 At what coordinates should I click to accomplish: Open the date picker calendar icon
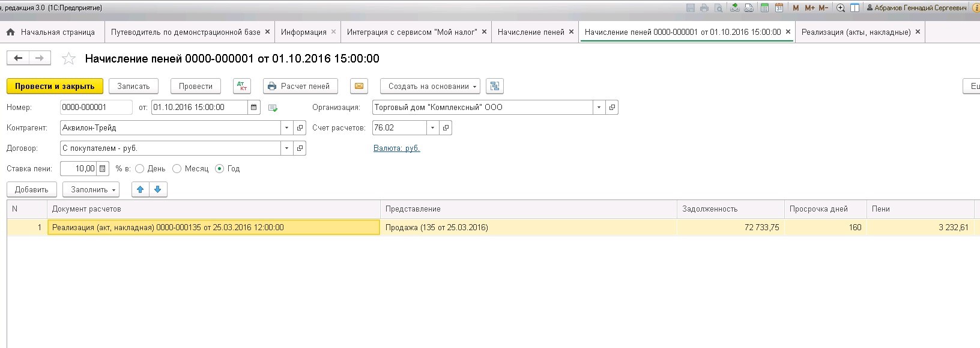point(255,108)
